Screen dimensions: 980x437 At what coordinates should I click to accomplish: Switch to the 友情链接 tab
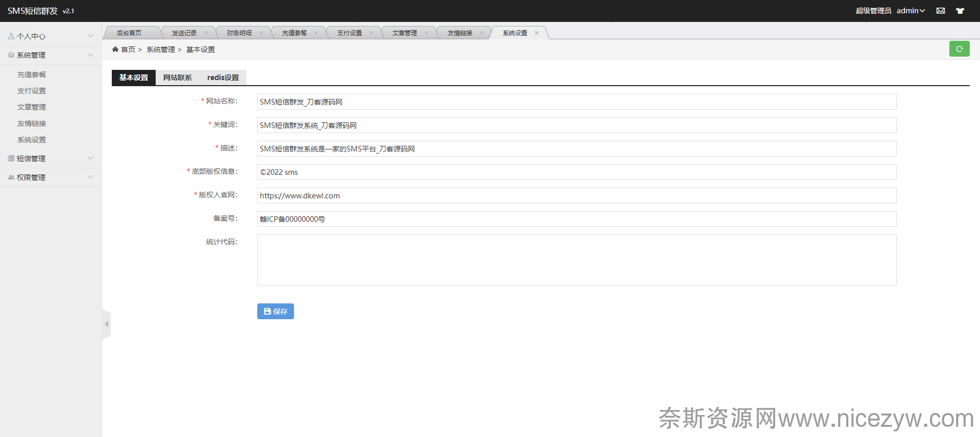(x=460, y=33)
